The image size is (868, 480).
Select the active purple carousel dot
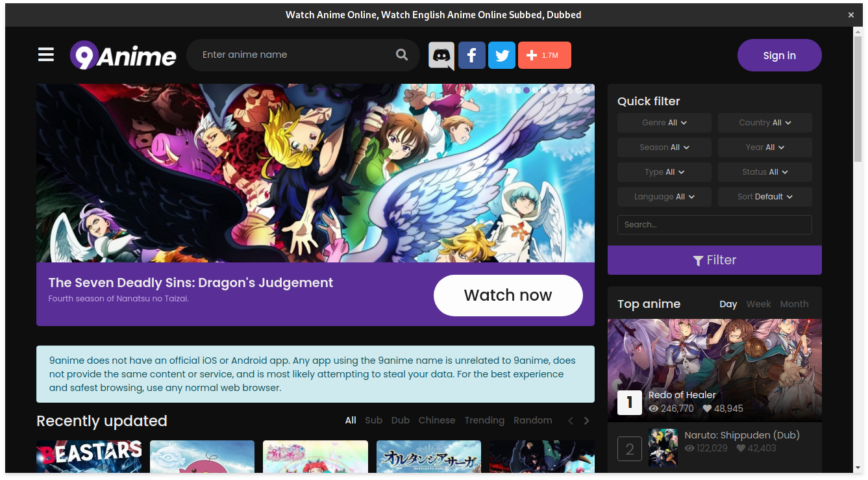[x=527, y=90]
